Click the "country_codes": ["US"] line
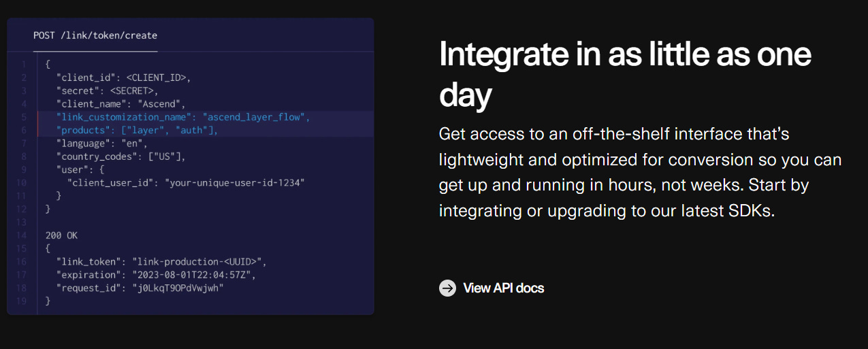The width and height of the screenshot is (868, 349). [x=121, y=156]
